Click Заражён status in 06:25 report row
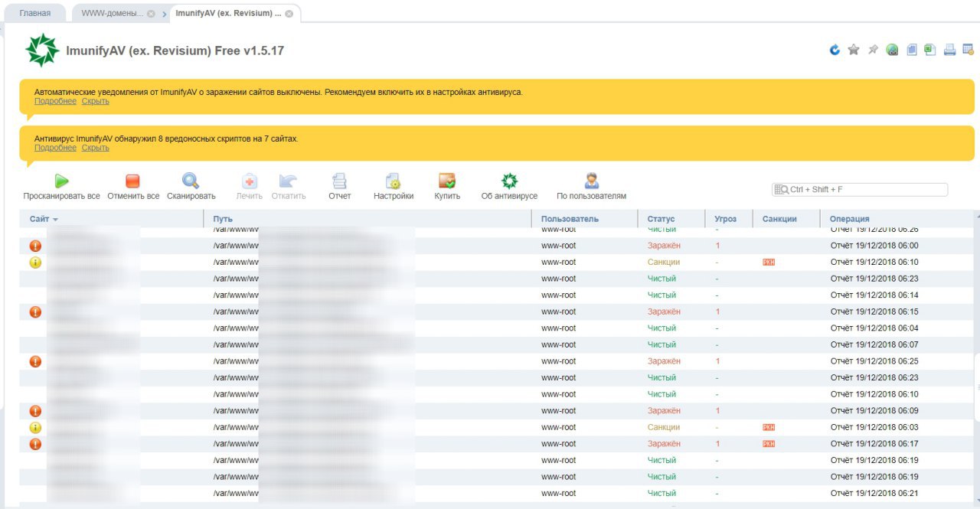 pos(664,361)
